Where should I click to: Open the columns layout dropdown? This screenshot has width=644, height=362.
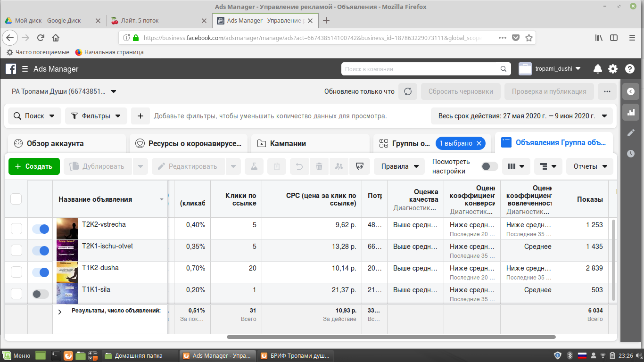(516, 166)
